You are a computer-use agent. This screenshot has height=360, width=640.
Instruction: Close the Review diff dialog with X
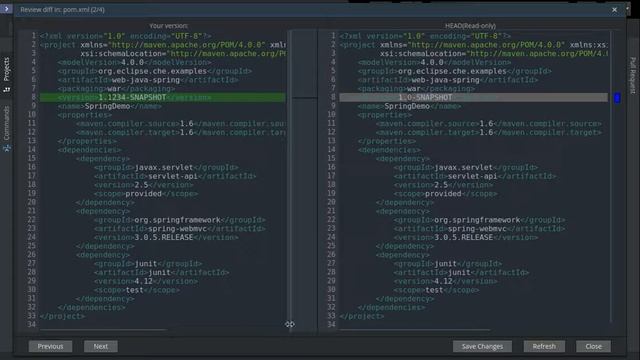tap(614, 10)
